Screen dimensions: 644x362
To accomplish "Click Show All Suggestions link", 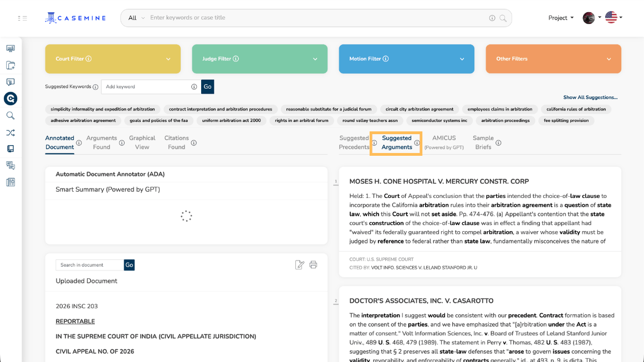I will coord(590,98).
